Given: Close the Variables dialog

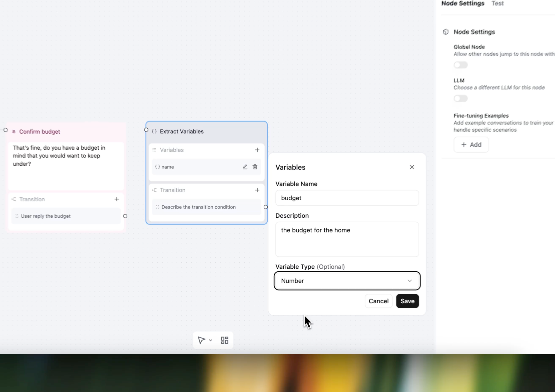Looking at the screenshot, I should [412, 167].
